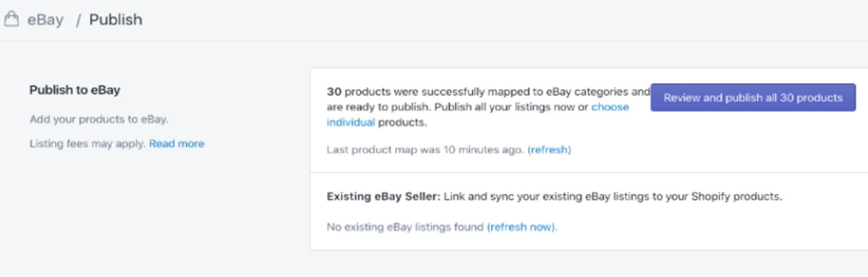Click the Add your products to eBay text
Image resolution: width=868 pixels, height=277 pixels.
[x=99, y=119]
